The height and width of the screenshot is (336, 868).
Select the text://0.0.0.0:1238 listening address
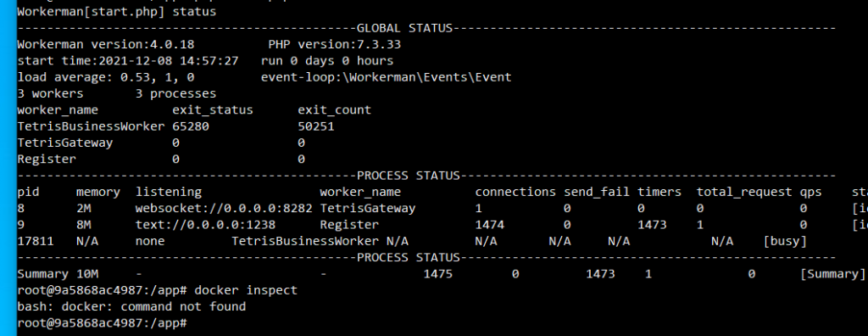point(205,225)
